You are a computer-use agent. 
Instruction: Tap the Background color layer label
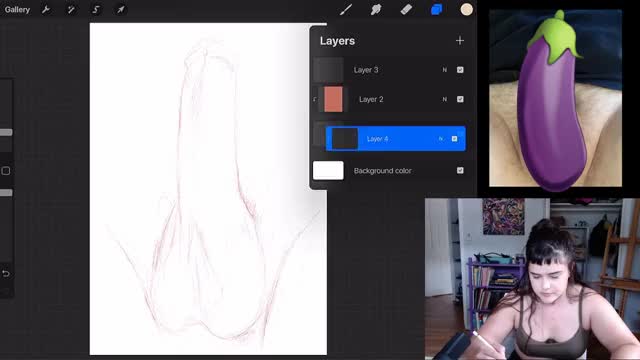point(382,171)
